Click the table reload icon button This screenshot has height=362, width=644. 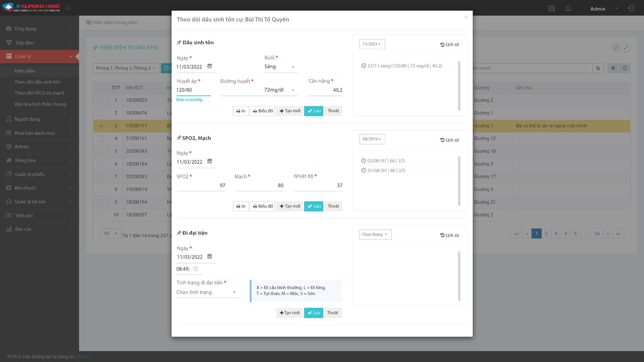click(625, 68)
